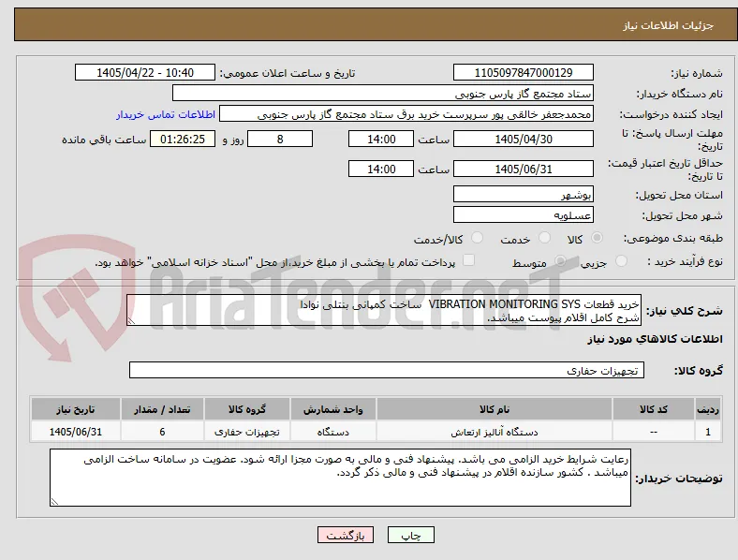Viewport: 738px width, 560px height.
Task: Click the buyer organization name field
Action: click(383, 93)
